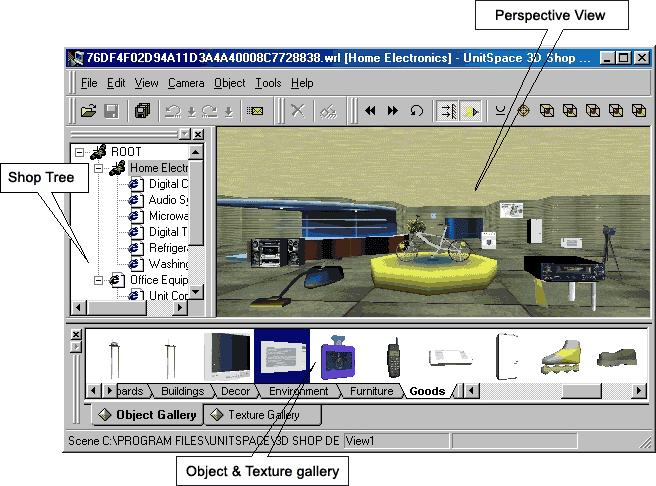This screenshot has height=486, width=656.
Task: Select the ROOT item in shop tree
Action: coord(126,152)
